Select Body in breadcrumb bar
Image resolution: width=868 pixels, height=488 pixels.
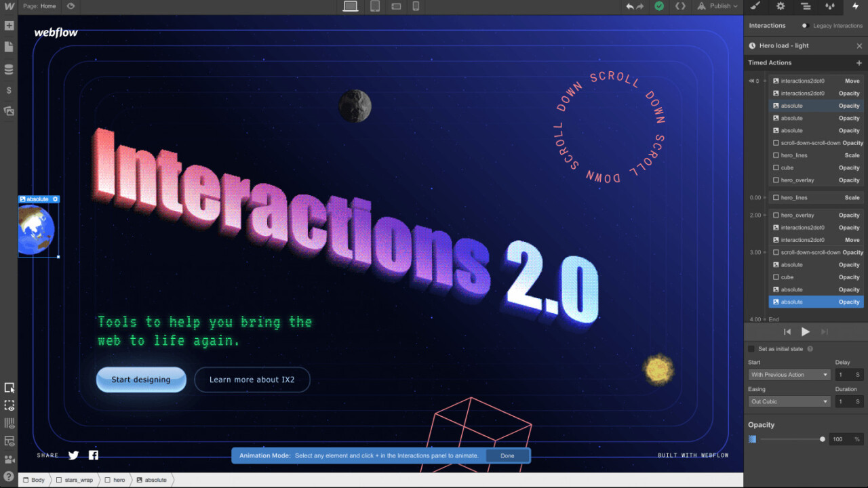[34, 480]
